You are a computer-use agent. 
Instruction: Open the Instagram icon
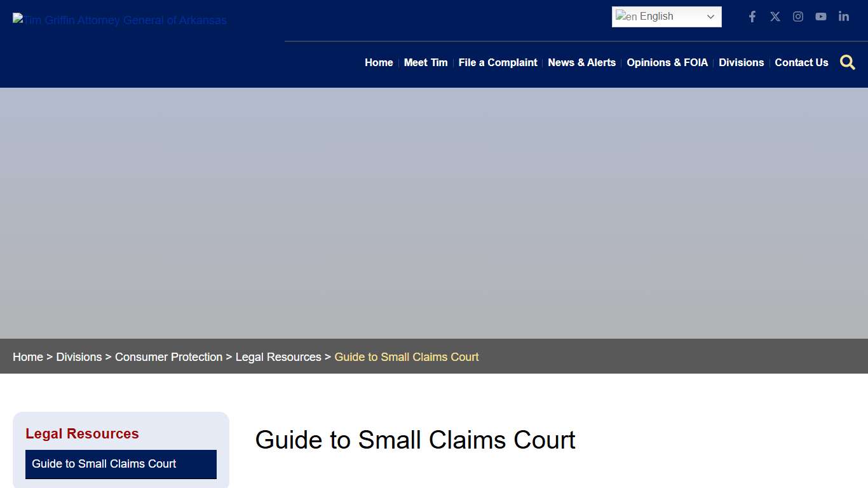point(798,17)
